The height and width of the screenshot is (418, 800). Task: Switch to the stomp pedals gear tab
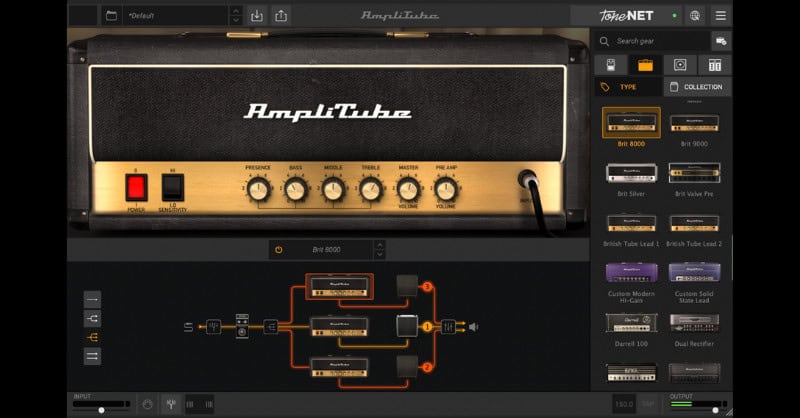tap(610, 65)
